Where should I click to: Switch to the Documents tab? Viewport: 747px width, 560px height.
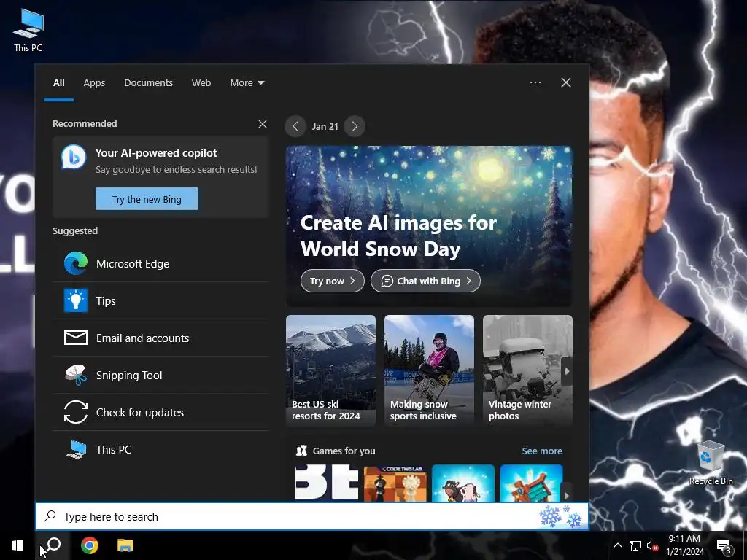point(148,83)
